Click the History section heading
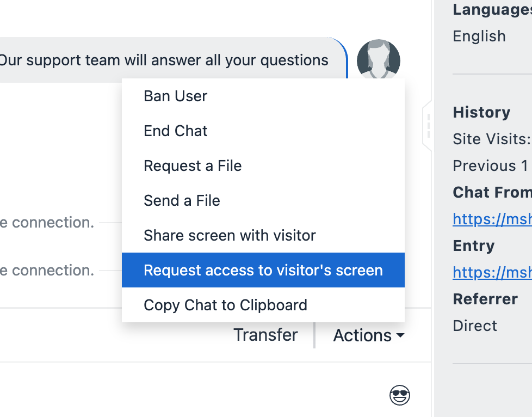Screen dimensions: 532x417 (x=481, y=113)
